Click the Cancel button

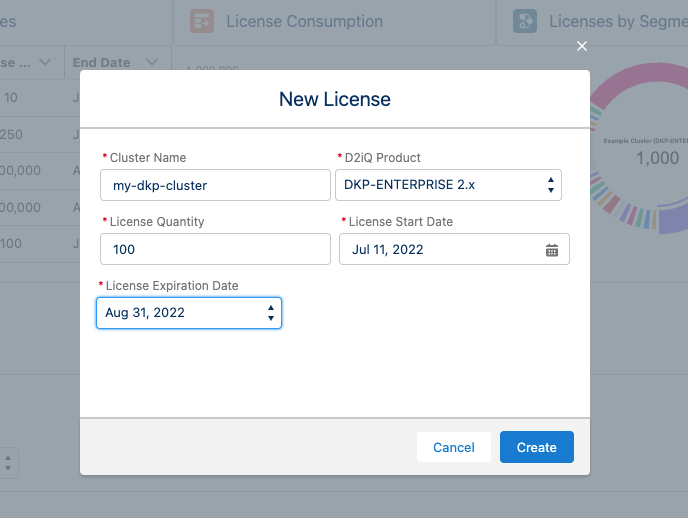tap(454, 447)
